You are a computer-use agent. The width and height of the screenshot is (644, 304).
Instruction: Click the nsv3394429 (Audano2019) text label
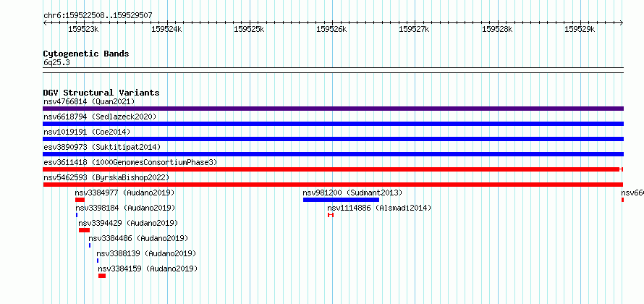coord(128,223)
